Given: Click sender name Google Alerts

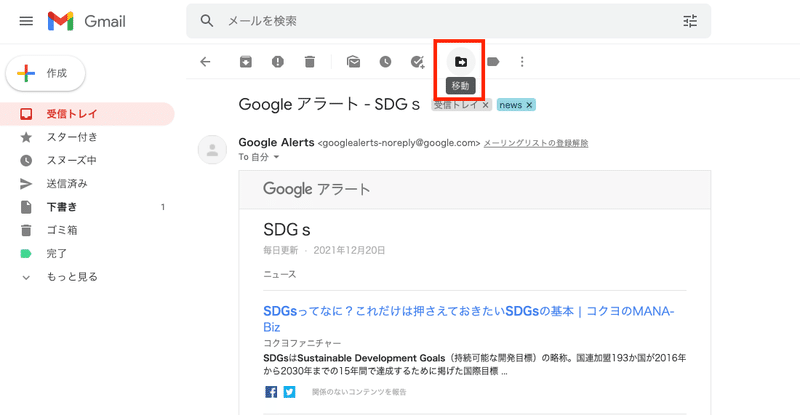Looking at the screenshot, I should pyautogui.click(x=276, y=142).
